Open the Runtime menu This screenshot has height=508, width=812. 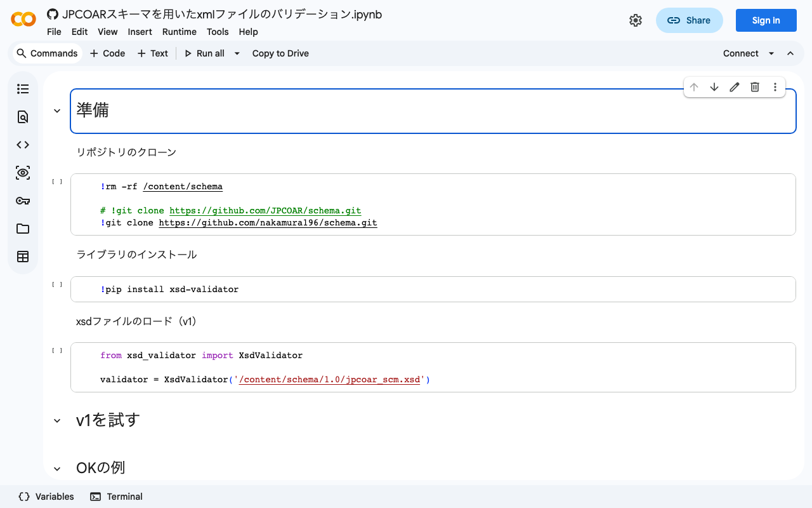coord(180,32)
